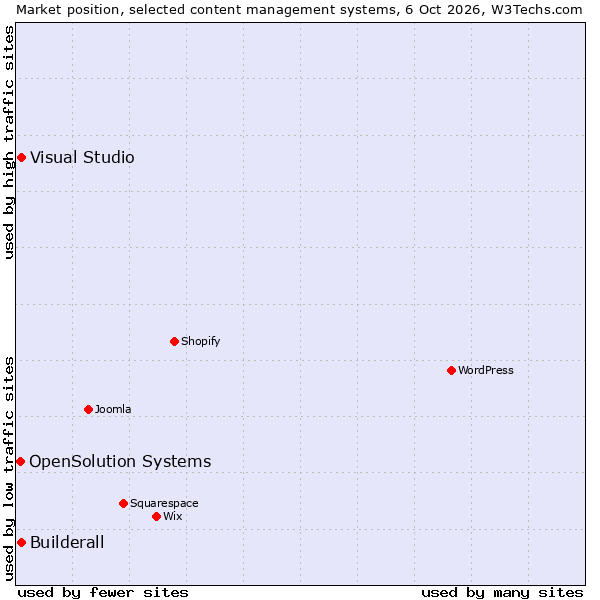Select the 'Shopify' label

point(201,341)
